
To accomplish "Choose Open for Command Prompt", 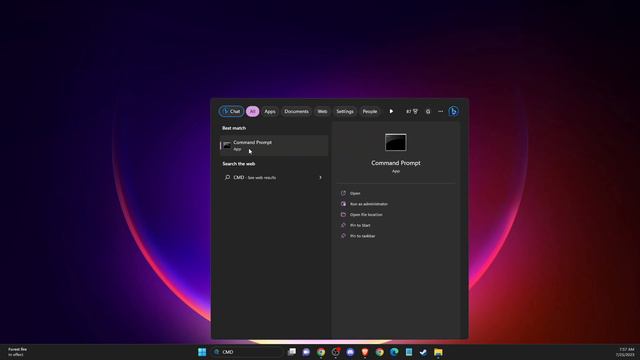I will [x=355, y=193].
